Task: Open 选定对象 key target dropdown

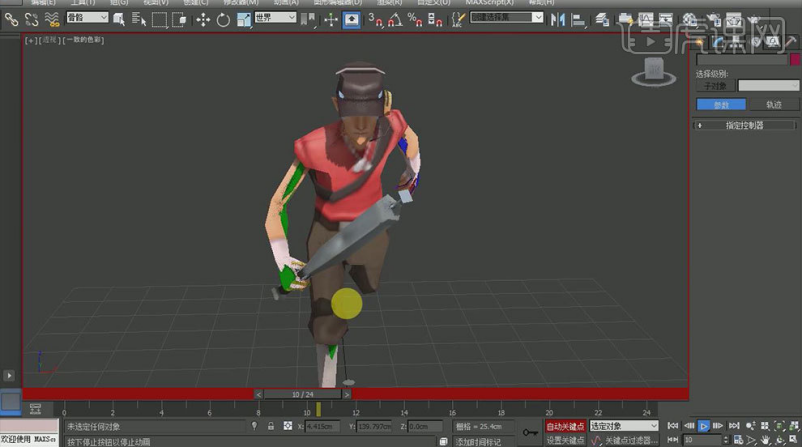Action: coord(624,426)
